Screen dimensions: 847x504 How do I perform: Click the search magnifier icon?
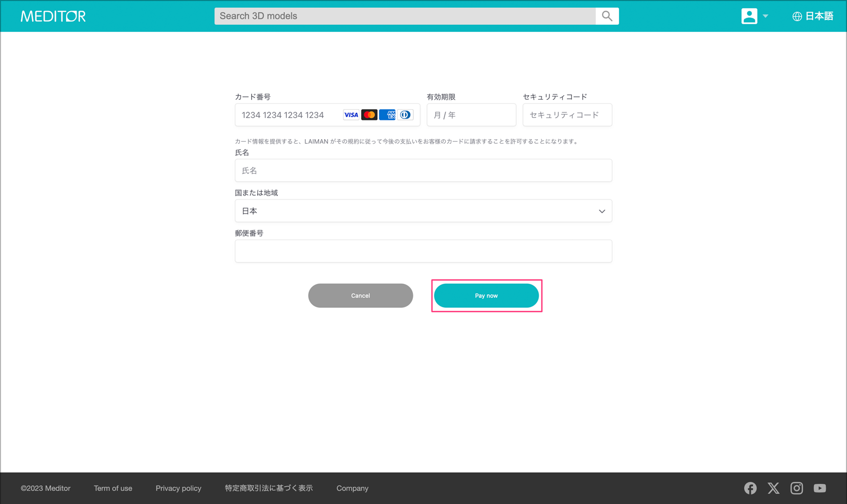(x=607, y=16)
